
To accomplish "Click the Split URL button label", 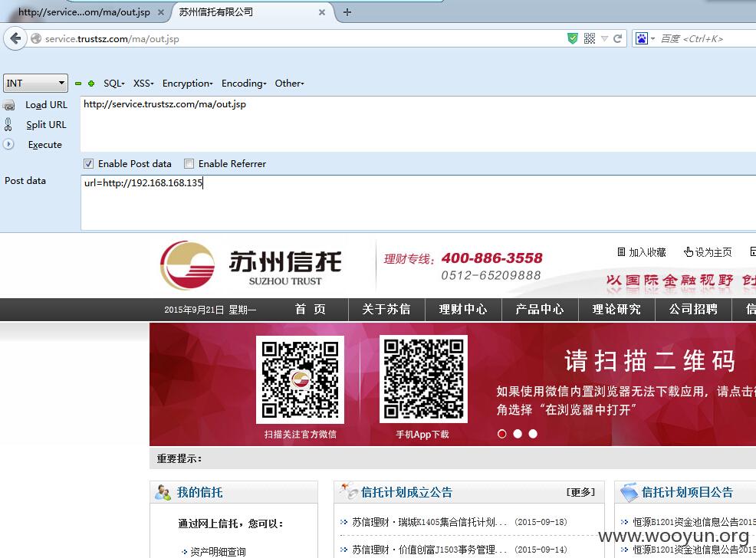I will click(x=46, y=125).
